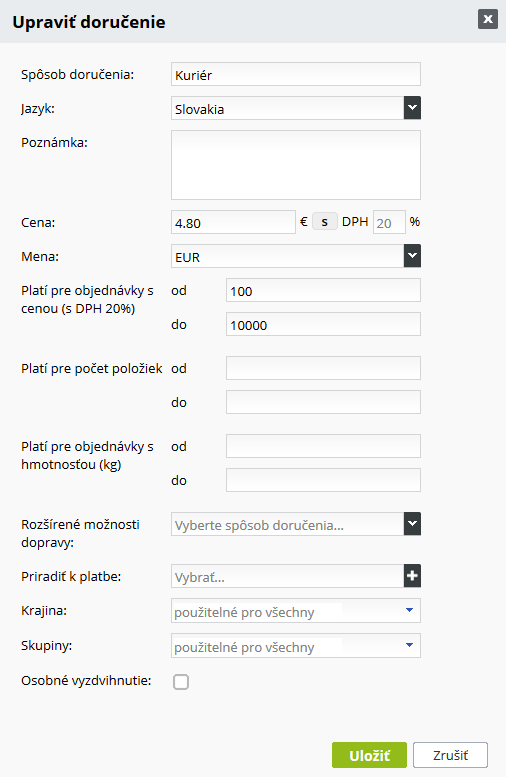This screenshot has width=506, height=777.
Task: Click into the Poznámka text area
Action: [x=296, y=165]
